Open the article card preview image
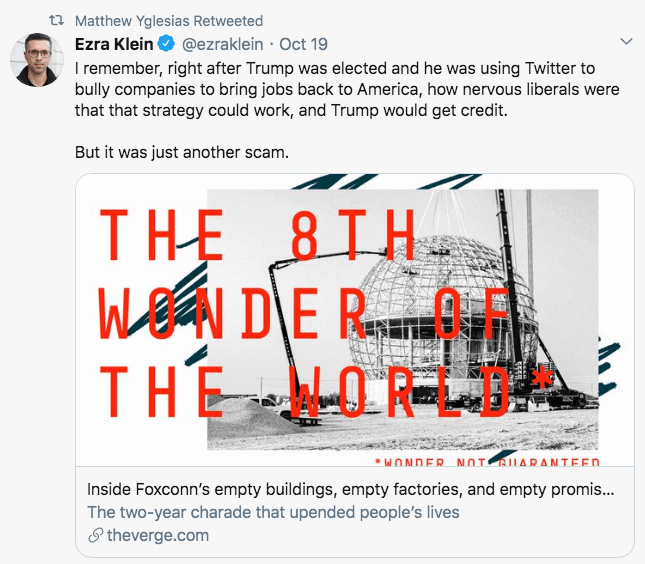 355,320
